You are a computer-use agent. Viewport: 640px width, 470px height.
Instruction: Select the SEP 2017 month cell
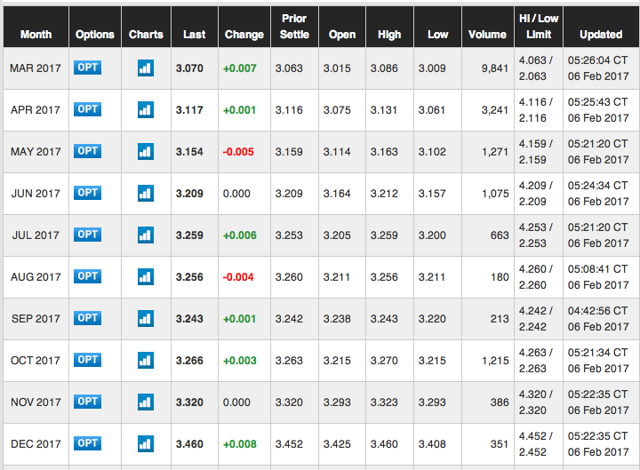pyautogui.click(x=36, y=319)
